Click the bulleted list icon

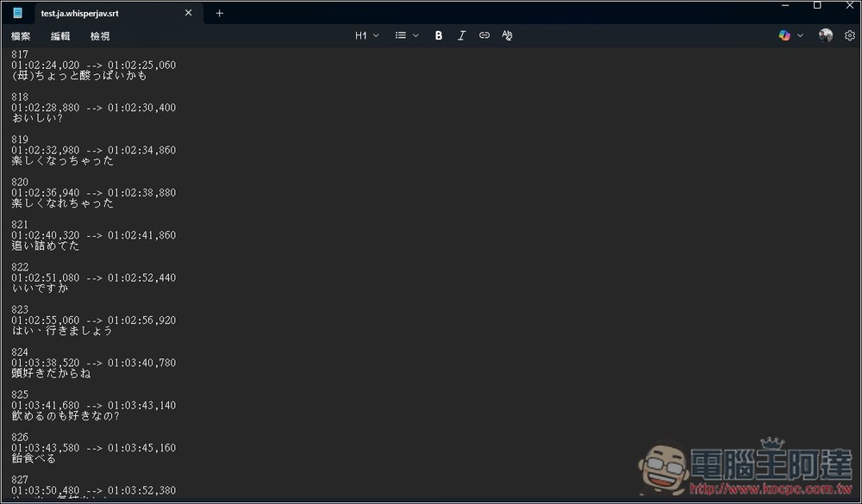click(399, 35)
